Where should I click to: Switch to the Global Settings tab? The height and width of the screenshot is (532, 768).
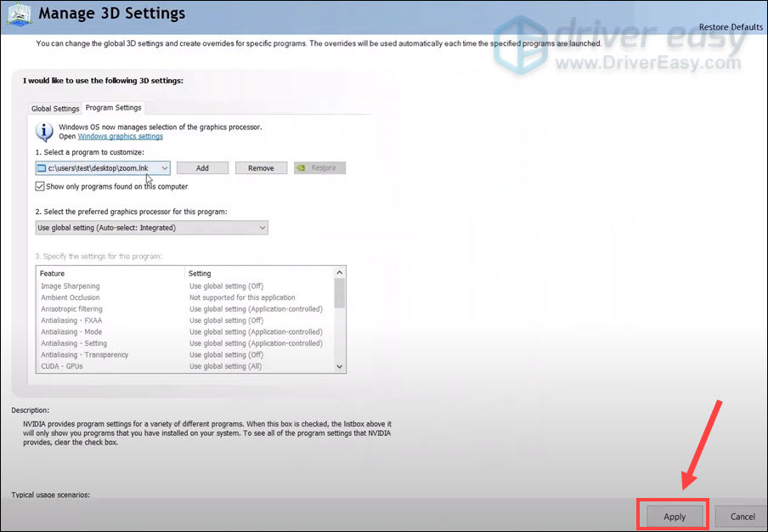click(54, 108)
